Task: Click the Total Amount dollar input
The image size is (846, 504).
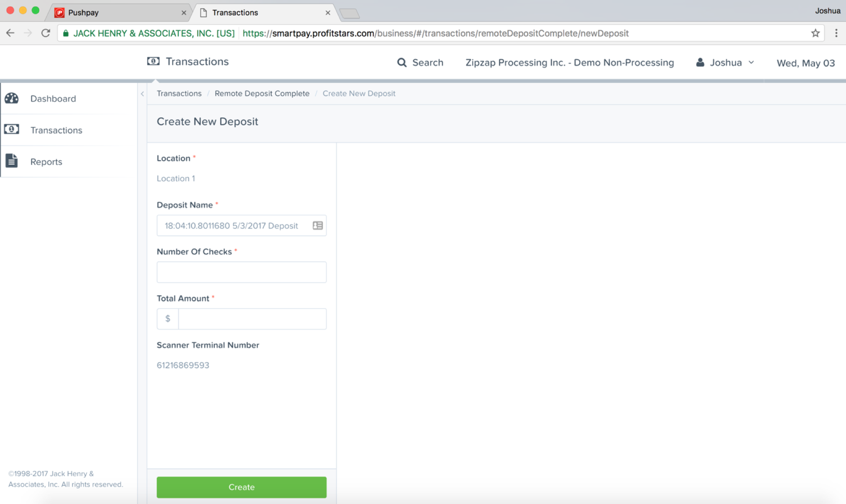Action: pos(252,319)
